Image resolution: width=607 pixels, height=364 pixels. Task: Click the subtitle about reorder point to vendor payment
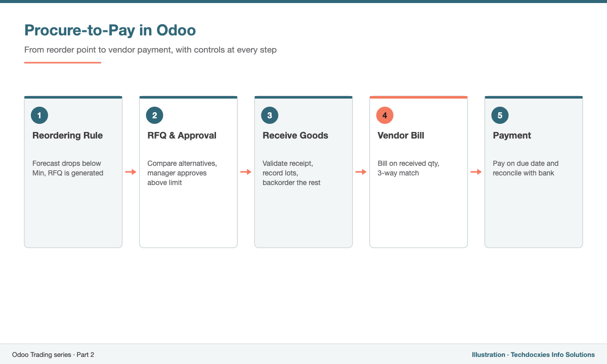pyautogui.click(x=151, y=50)
